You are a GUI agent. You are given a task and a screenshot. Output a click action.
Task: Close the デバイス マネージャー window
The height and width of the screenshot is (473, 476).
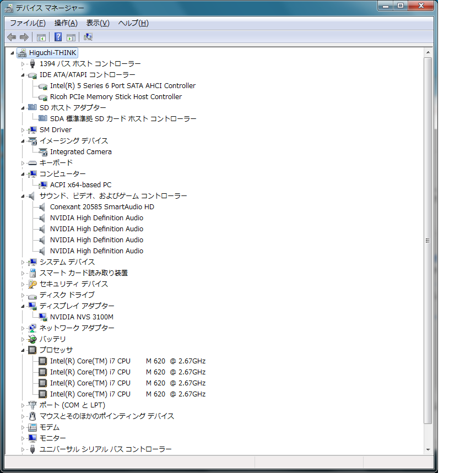pyautogui.click(x=421, y=6)
